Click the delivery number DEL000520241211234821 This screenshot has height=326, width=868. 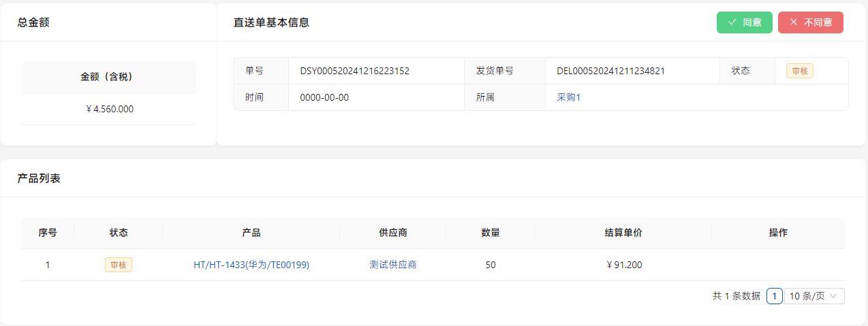point(610,71)
